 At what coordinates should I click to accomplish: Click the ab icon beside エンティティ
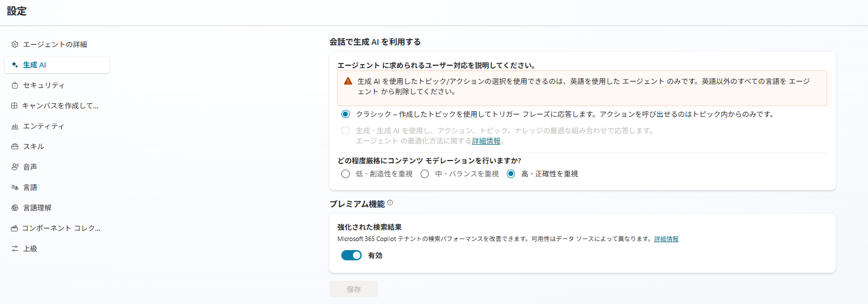(x=15, y=126)
